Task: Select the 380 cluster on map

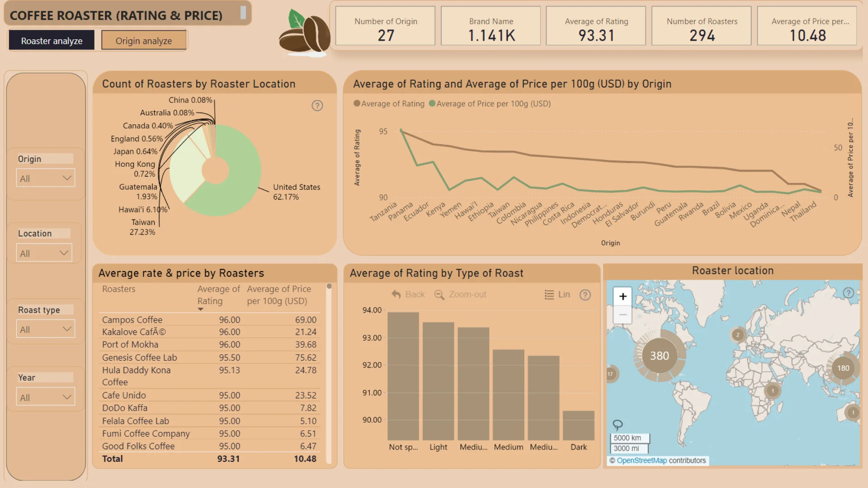Action: click(x=660, y=356)
